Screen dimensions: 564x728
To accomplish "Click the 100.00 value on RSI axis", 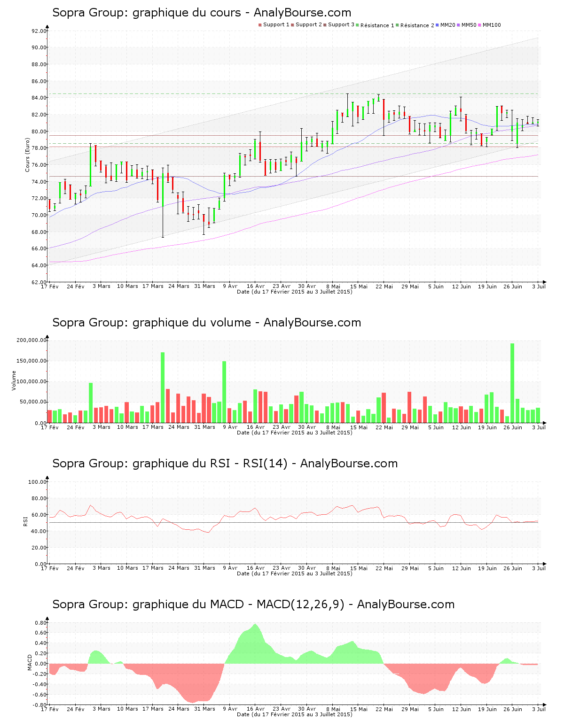I will (37, 482).
